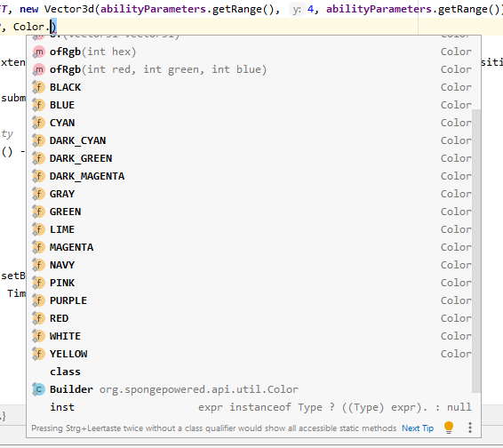Image resolution: width=503 pixels, height=448 pixels.
Task: Choose DARK_MAGENTA entry
Action: [251, 176]
